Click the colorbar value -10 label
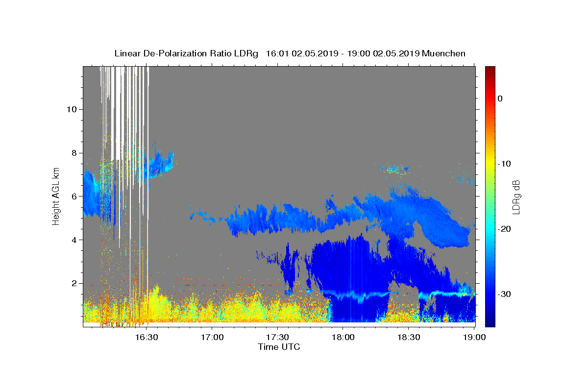Image resolution: width=588 pixels, height=392 pixels. pyautogui.click(x=504, y=164)
